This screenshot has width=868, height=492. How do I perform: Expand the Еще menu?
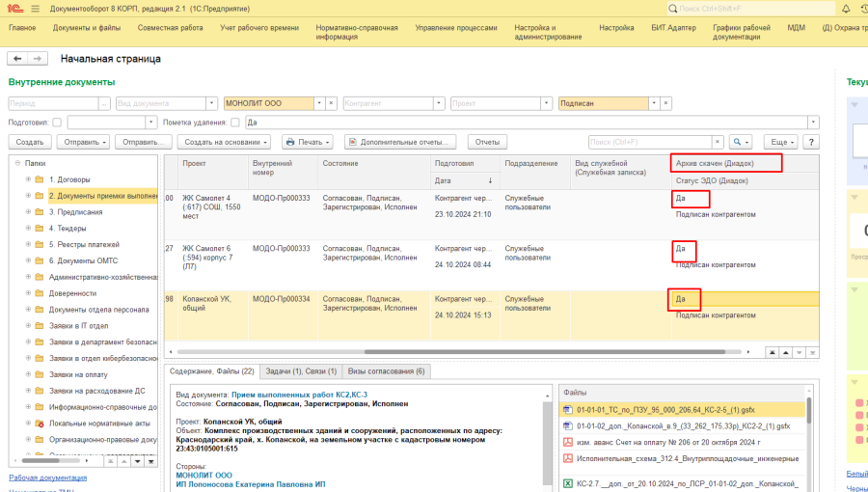pos(782,142)
